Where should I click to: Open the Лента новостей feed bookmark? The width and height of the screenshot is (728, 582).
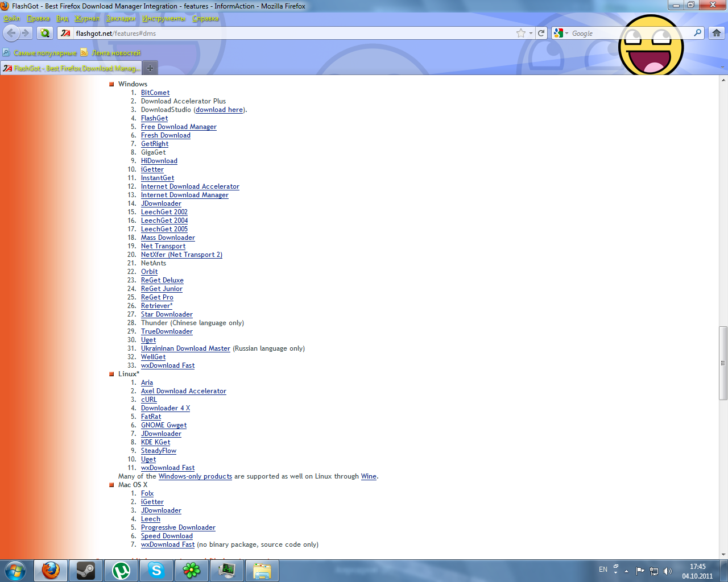click(111, 53)
